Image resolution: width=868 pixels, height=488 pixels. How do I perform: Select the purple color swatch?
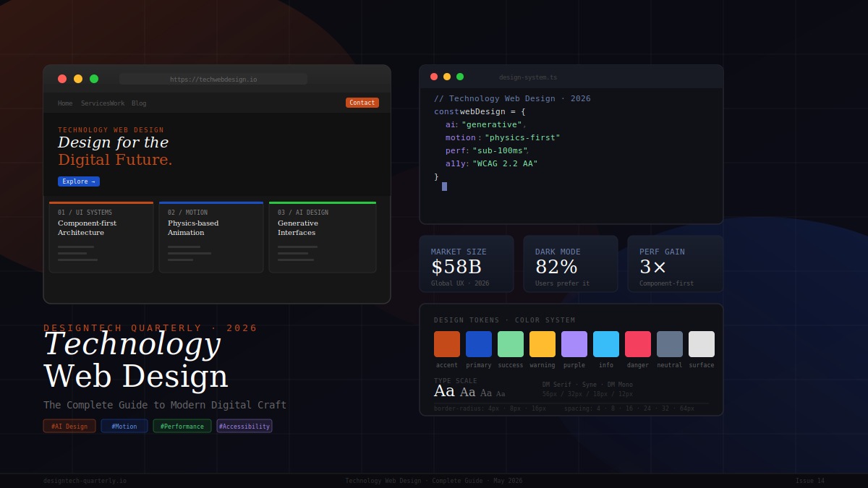tap(574, 344)
